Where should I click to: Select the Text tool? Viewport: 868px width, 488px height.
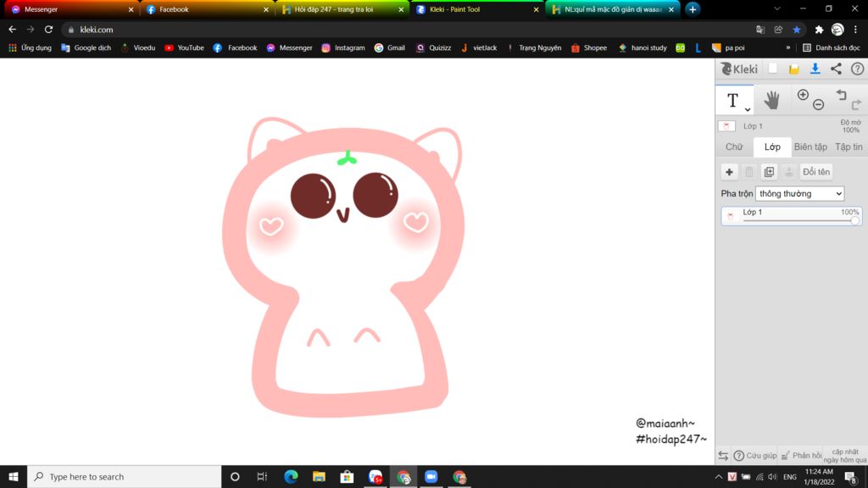733,100
